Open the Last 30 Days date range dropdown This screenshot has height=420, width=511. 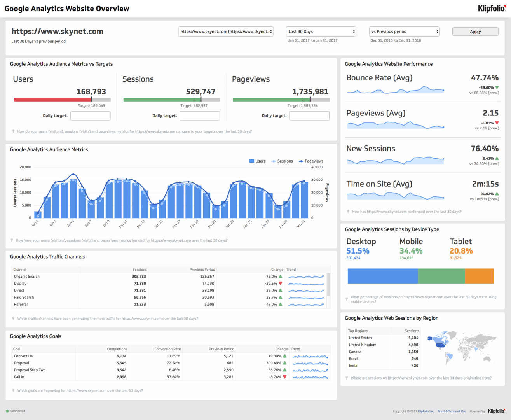click(321, 31)
